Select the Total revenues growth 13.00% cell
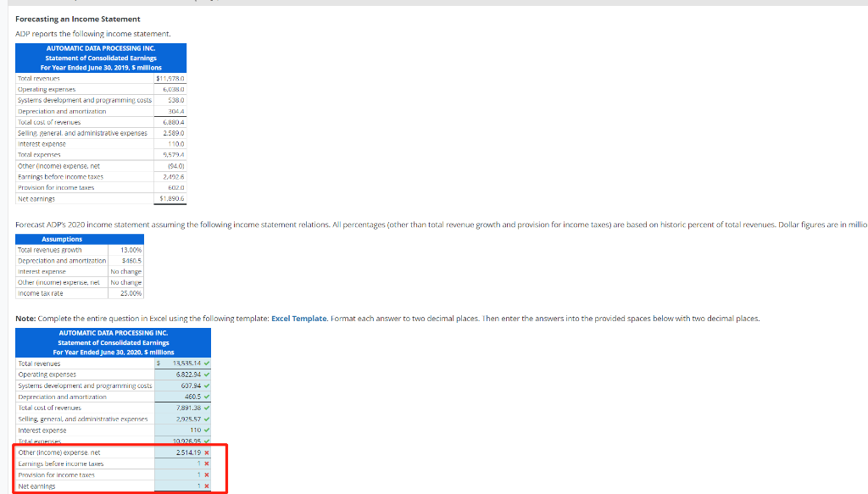This screenshot has height=494, width=868. click(x=130, y=249)
